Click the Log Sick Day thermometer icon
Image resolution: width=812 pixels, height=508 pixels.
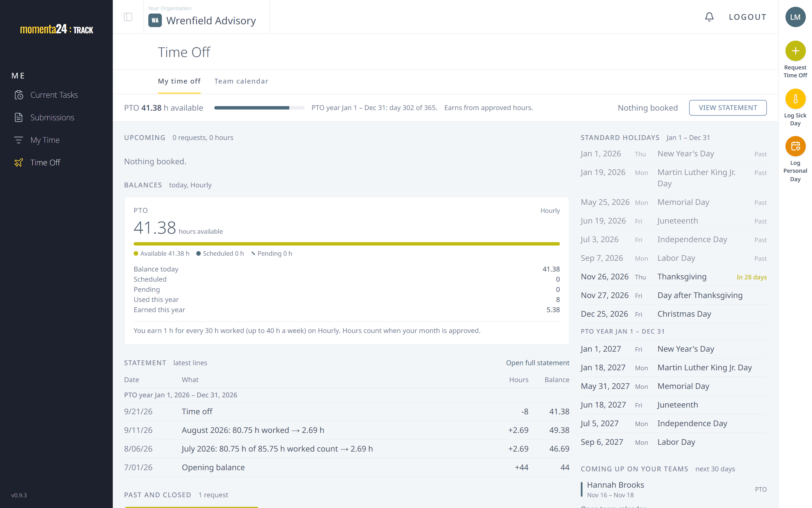[795, 99]
